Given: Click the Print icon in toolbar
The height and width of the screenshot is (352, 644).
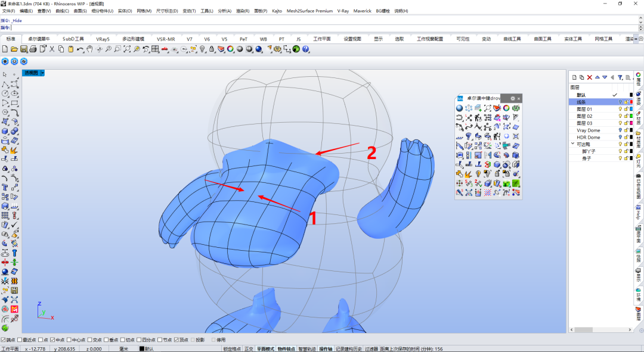Looking at the screenshot, I should tap(33, 49).
